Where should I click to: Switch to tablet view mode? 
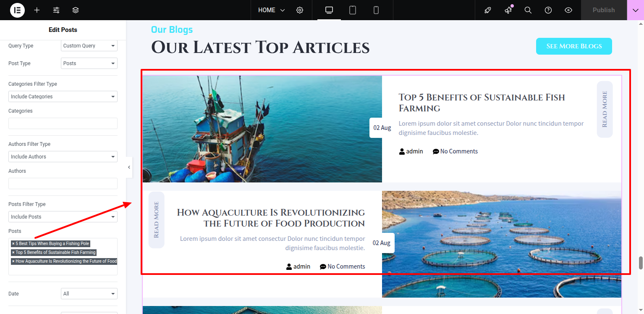353,10
